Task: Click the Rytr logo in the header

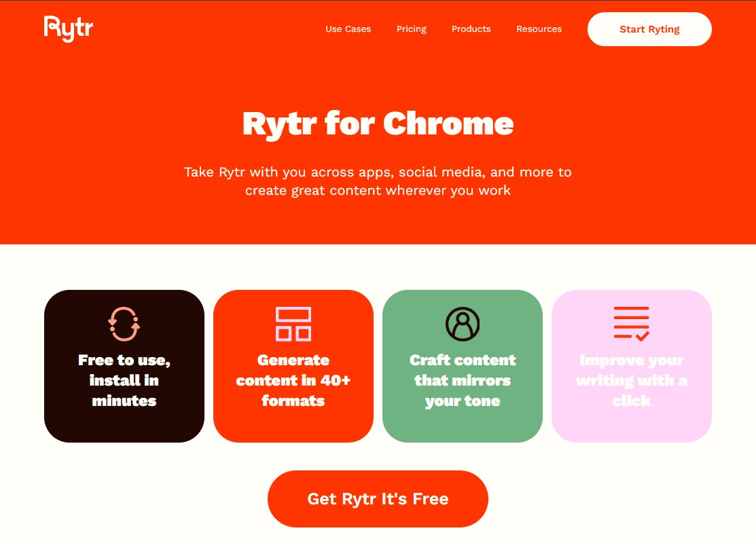Action: click(x=68, y=29)
